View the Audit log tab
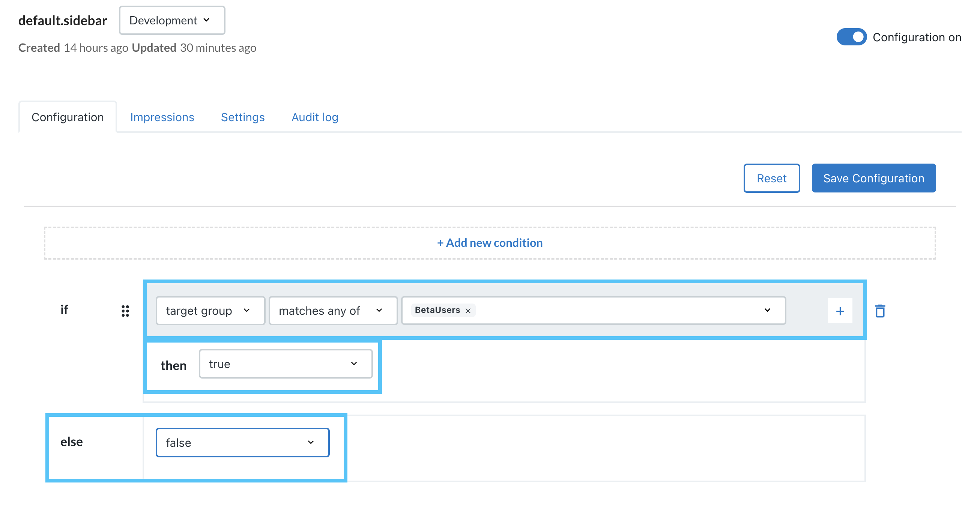Viewport: 980px width, 511px height. [314, 117]
